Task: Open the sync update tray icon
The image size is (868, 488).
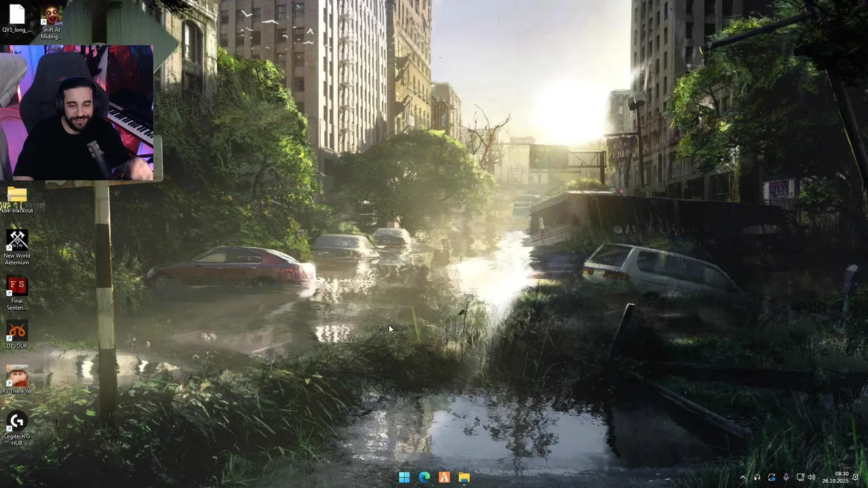Action: [772, 478]
